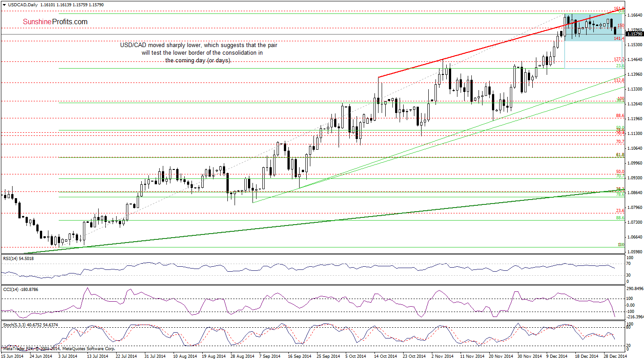The image size is (644, 360).
Task: Click the 1.11960 price axis label
Action: click(635, 119)
